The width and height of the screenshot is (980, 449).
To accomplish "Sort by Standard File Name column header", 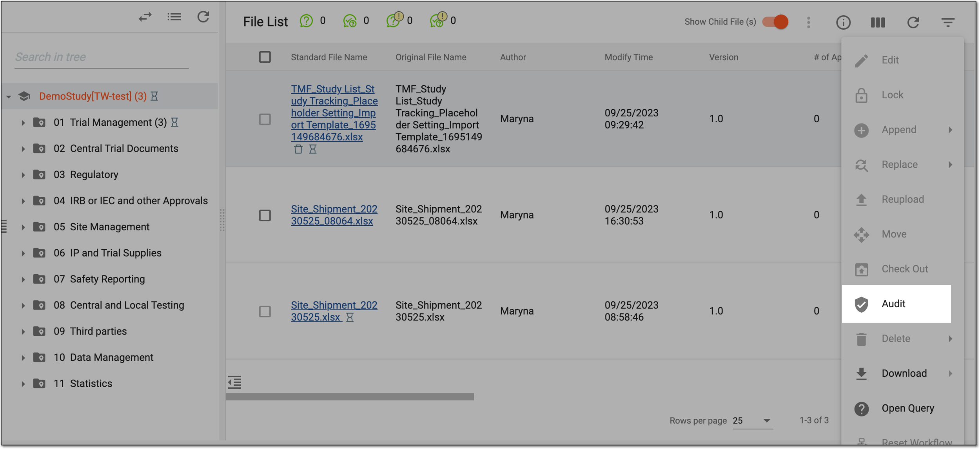I will tap(329, 57).
